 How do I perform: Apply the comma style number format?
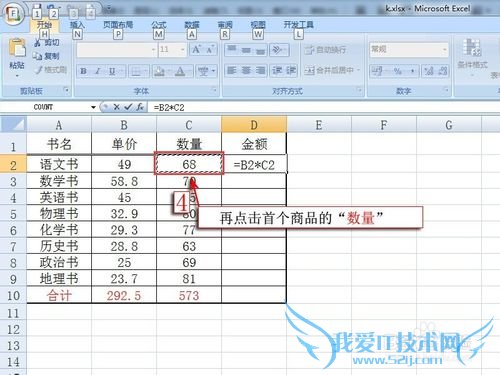click(412, 71)
